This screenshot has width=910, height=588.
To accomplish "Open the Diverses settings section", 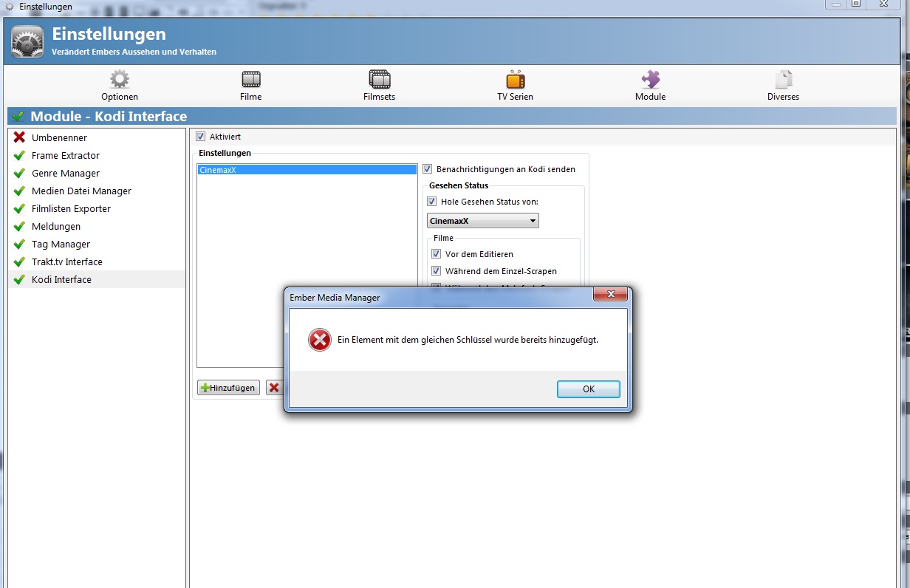I will [x=783, y=86].
